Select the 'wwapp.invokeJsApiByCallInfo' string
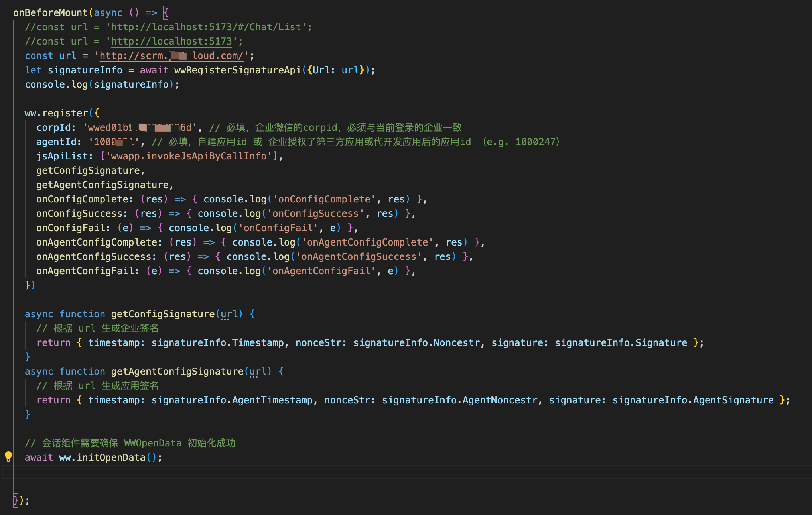 (188, 156)
